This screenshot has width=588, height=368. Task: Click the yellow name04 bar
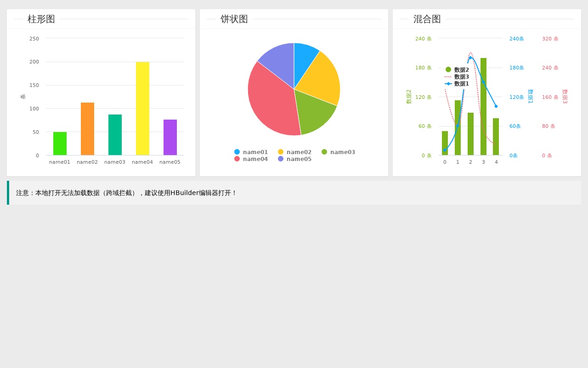[x=142, y=109]
